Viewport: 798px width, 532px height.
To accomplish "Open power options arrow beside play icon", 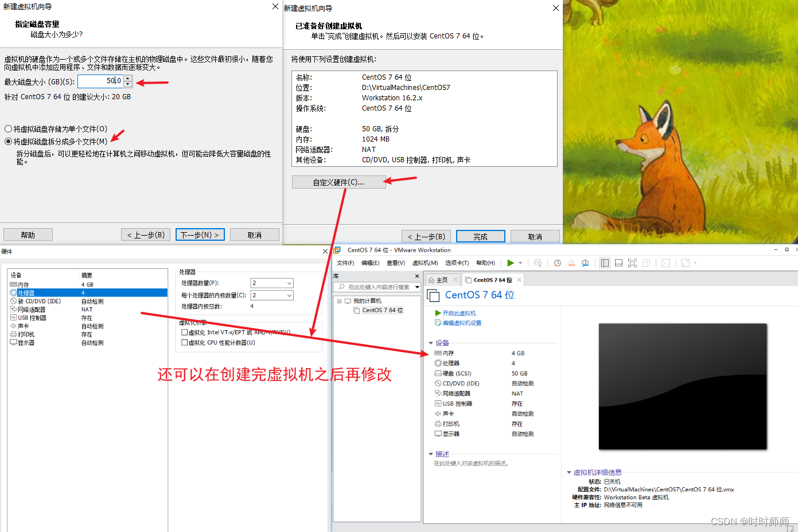I will (520, 263).
